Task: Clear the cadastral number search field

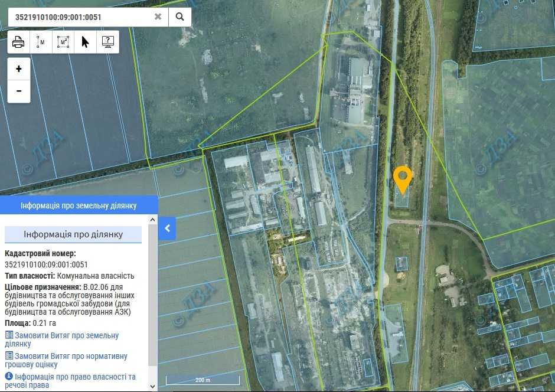Action: click(158, 17)
